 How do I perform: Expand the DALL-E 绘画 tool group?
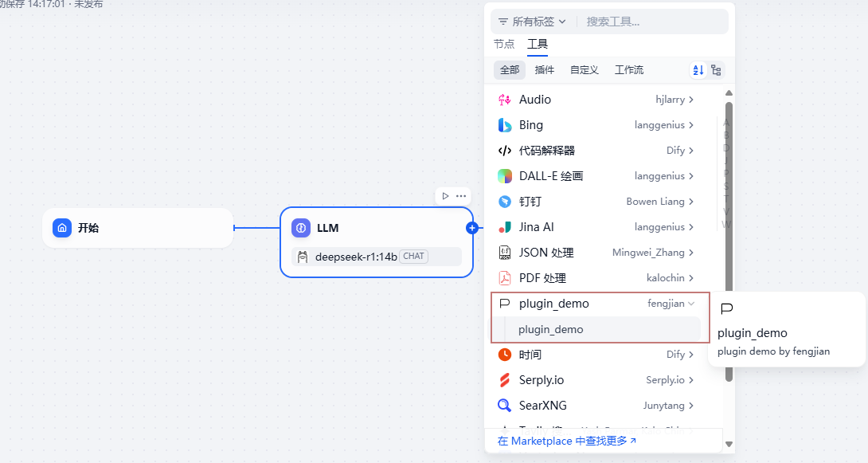pos(691,176)
